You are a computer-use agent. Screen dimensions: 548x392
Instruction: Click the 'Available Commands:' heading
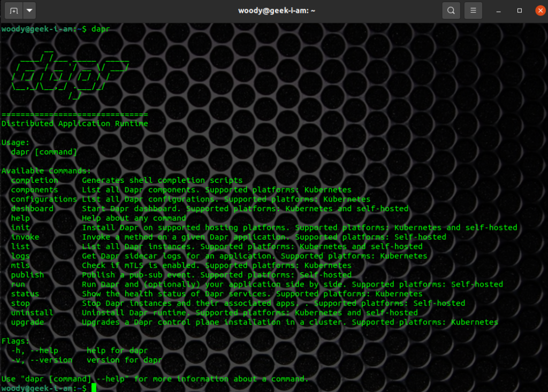(46, 171)
